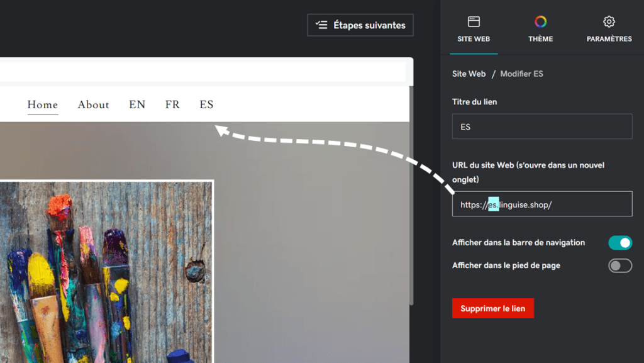The image size is (644, 363).
Task: Click the paint brushes image
Action: point(106,272)
